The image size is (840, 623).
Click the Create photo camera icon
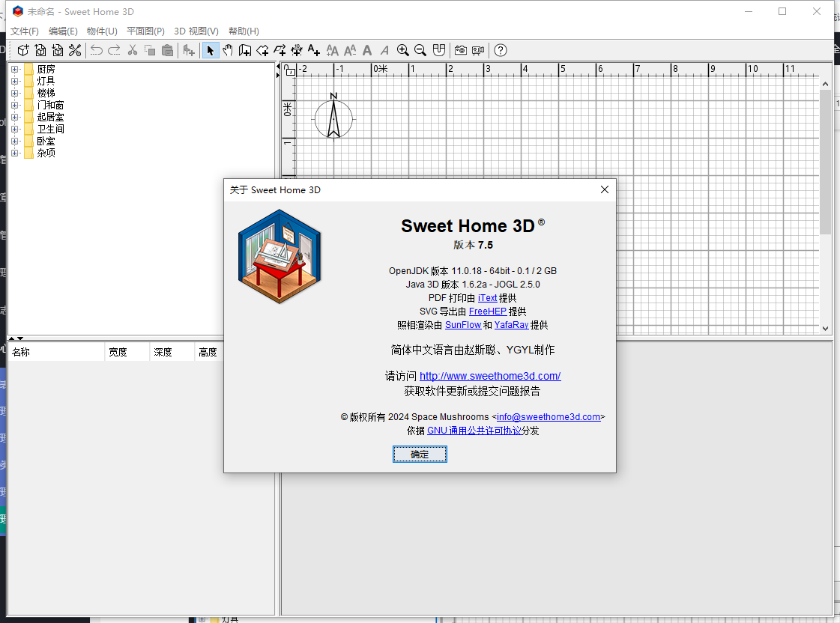[461, 50]
